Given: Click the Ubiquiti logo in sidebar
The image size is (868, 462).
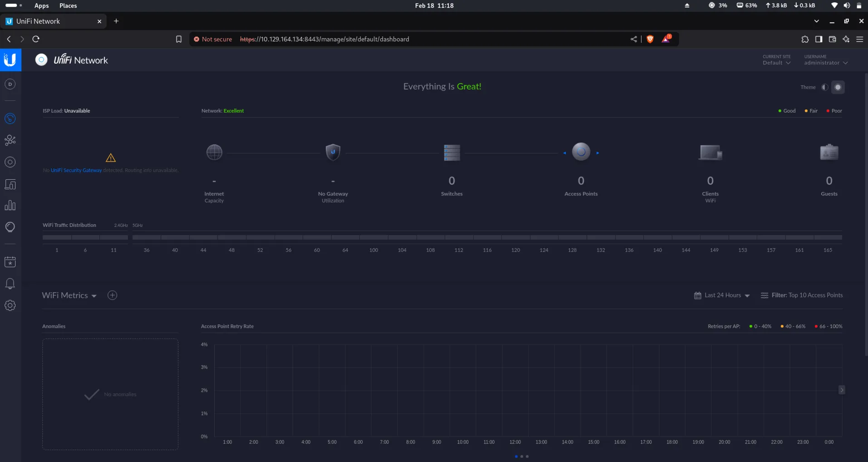Looking at the screenshot, I should pyautogui.click(x=10, y=60).
